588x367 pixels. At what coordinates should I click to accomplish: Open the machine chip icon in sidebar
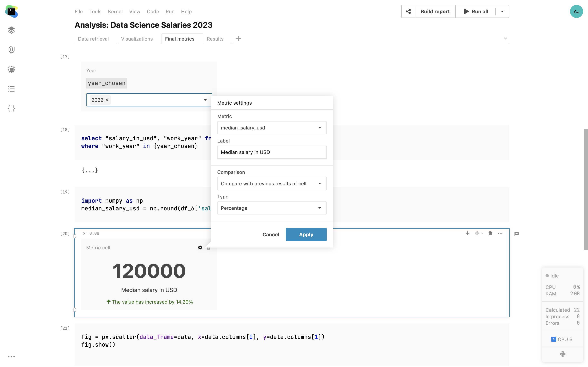11,69
